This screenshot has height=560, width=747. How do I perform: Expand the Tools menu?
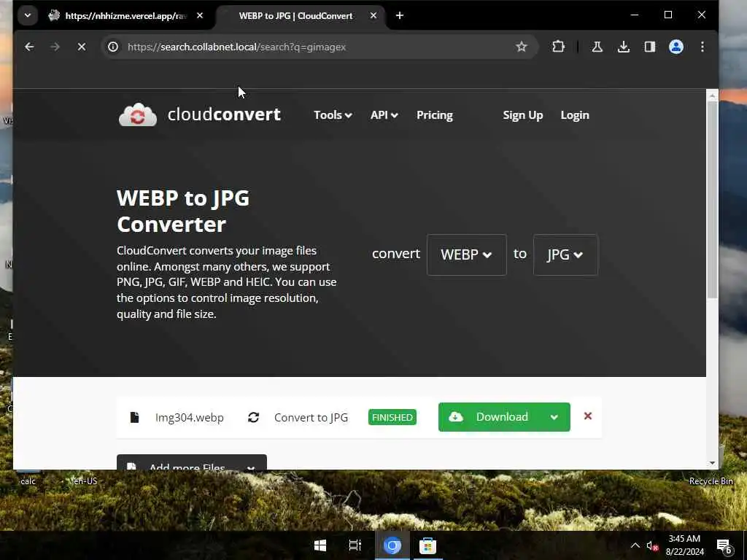[x=333, y=115]
